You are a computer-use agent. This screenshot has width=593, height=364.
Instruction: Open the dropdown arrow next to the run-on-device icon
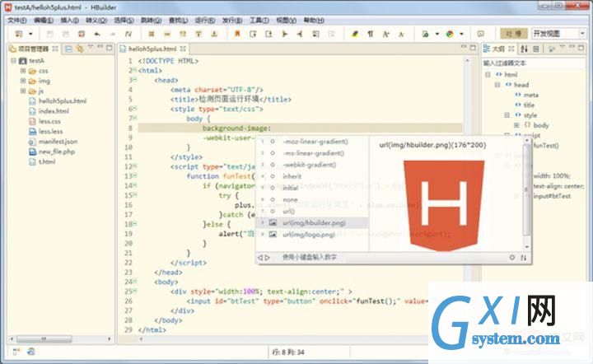(x=437, y=34)
